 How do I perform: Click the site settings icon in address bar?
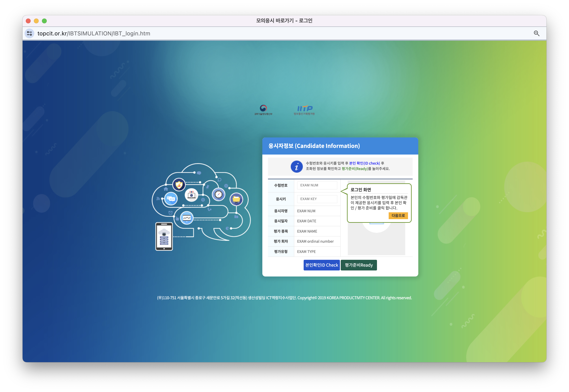(29, 33)
